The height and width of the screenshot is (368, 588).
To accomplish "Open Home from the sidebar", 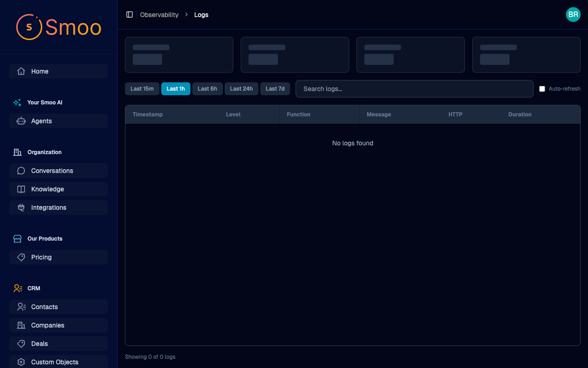I will (58, 71).
